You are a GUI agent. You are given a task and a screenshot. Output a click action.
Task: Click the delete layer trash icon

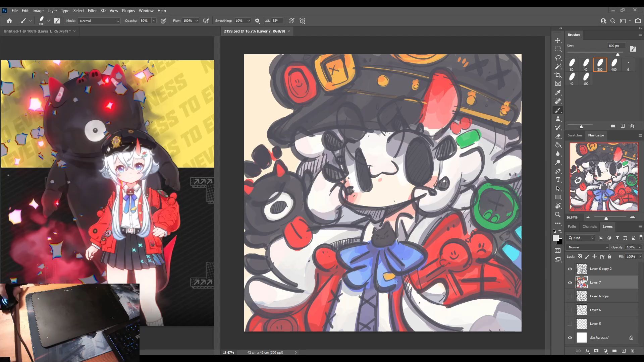633,351
